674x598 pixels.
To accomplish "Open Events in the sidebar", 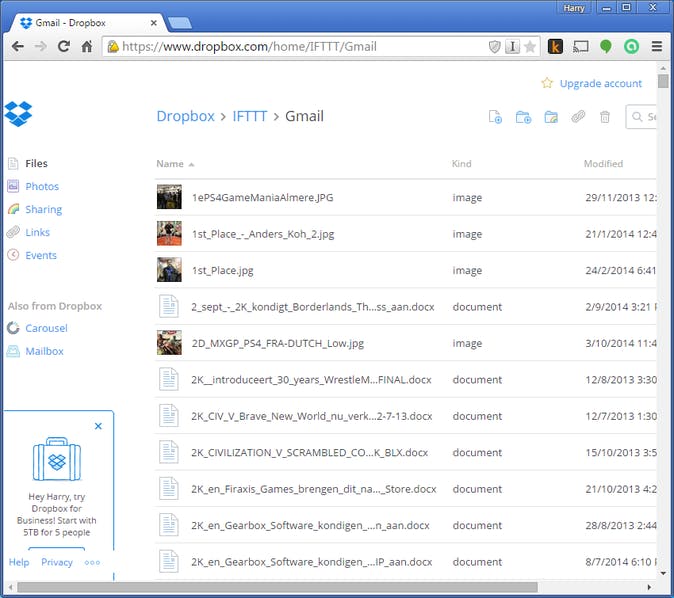I will click(x=41, y=255).
